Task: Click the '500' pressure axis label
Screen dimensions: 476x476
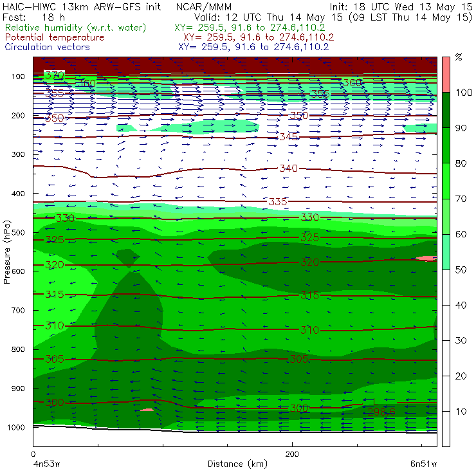Action: tap(18, 233)
